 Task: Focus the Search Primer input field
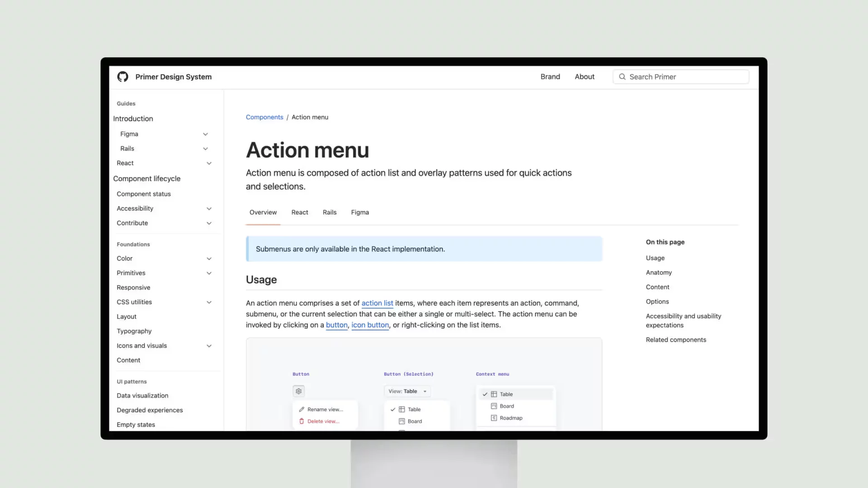pyautogui.click(x=681, y=77)
